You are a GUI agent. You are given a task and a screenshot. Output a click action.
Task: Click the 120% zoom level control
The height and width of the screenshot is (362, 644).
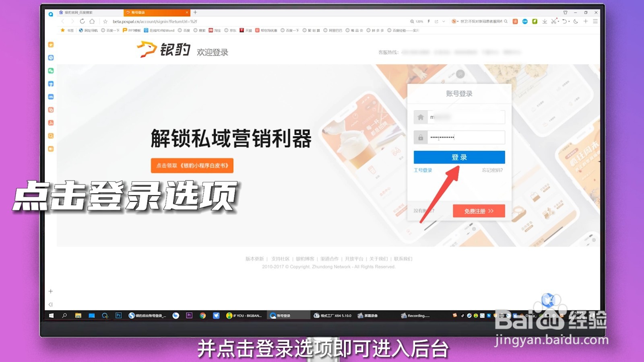[419, 21]
